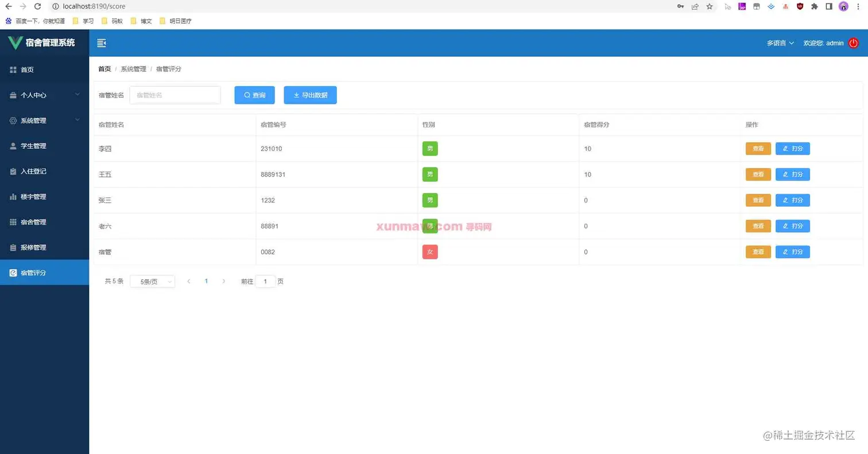The height and width of the screenshot is (454, 868).
Task: Click the go-to page number input
Action: 265,282
